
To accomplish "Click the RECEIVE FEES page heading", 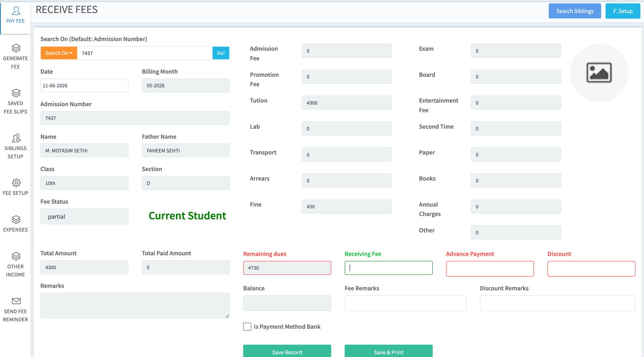I will point(67,10).
